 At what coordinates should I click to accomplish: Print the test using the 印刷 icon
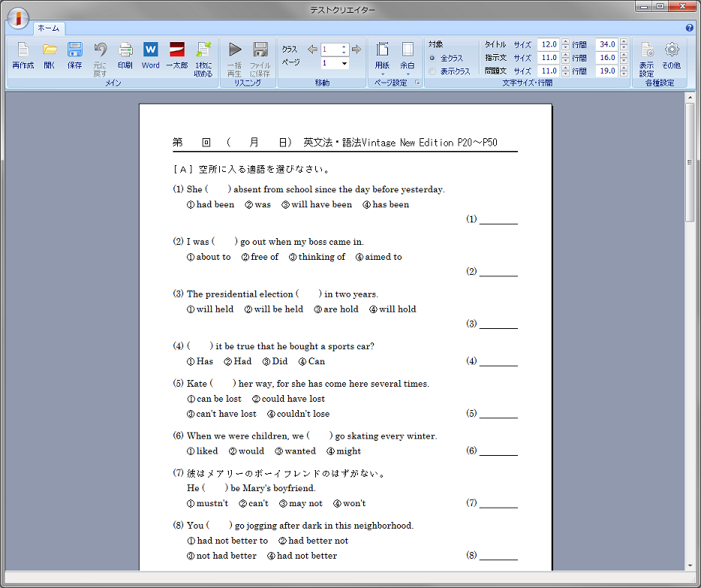pyautogui.click(x=125, y=55)
